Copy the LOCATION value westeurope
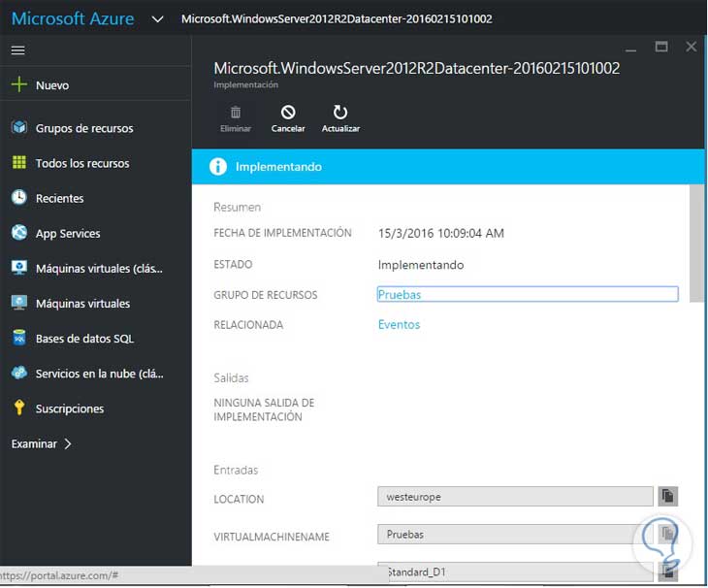The height and width of the screenshot is (588, 708). point(668,497)
